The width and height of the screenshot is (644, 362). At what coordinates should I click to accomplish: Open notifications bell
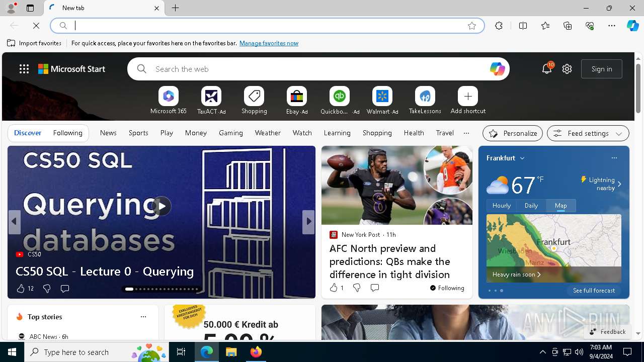(x=547, y=69)
